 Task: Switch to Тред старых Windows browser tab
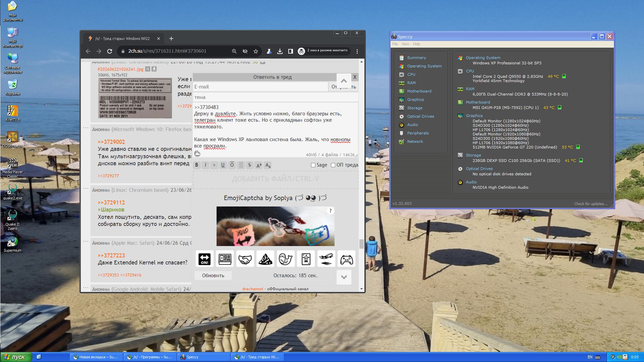123,39
